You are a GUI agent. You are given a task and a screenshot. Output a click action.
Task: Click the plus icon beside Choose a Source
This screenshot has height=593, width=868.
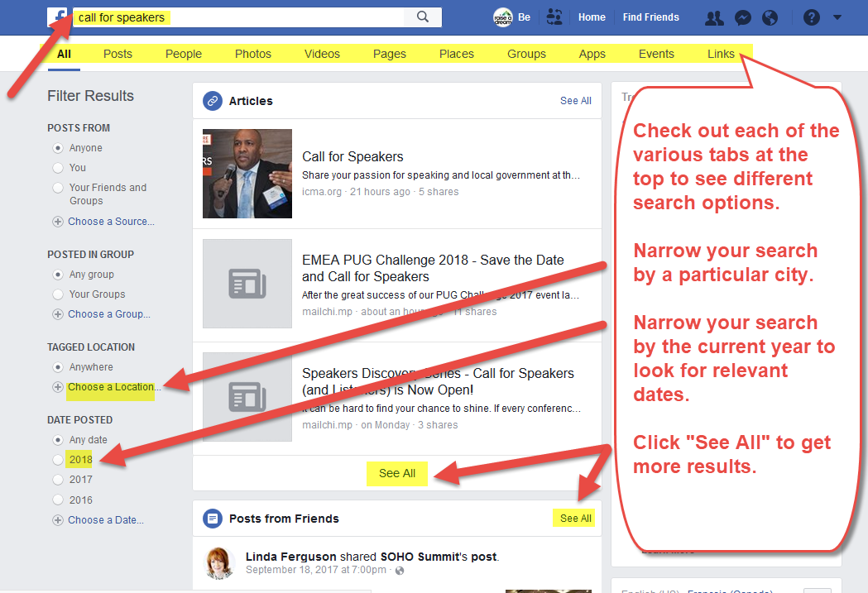58,222
